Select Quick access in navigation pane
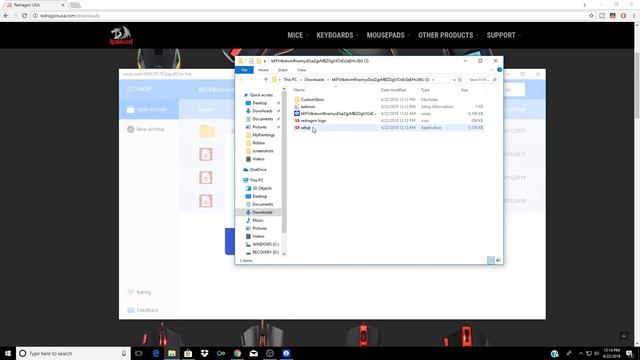The image size is (640, 360). [x=261, y=95]
